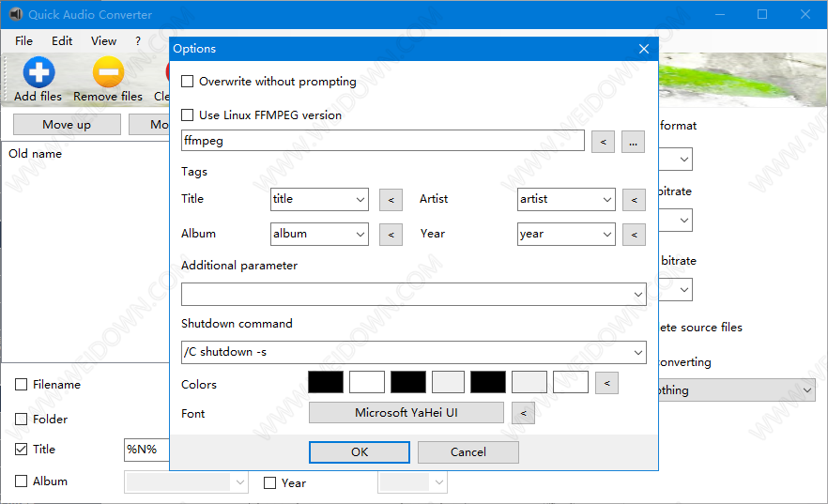Check Use Linux FFMPEG version
The image size is (828, 504).
coord(188,115)
